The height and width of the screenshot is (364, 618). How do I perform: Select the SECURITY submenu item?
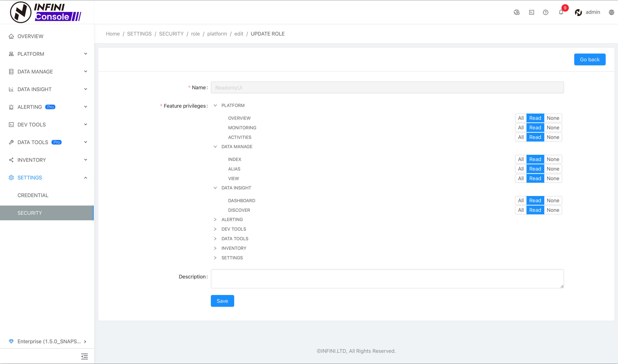(47, 213)
